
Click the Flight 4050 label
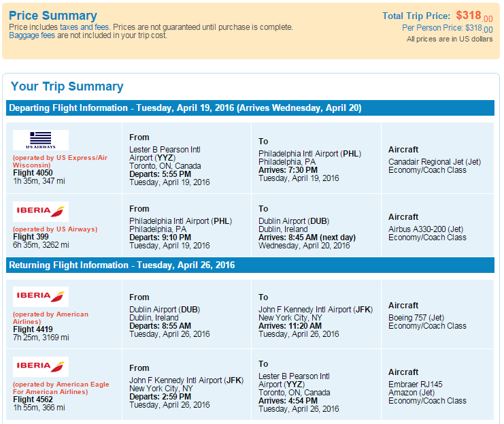[x=33, y=173]
